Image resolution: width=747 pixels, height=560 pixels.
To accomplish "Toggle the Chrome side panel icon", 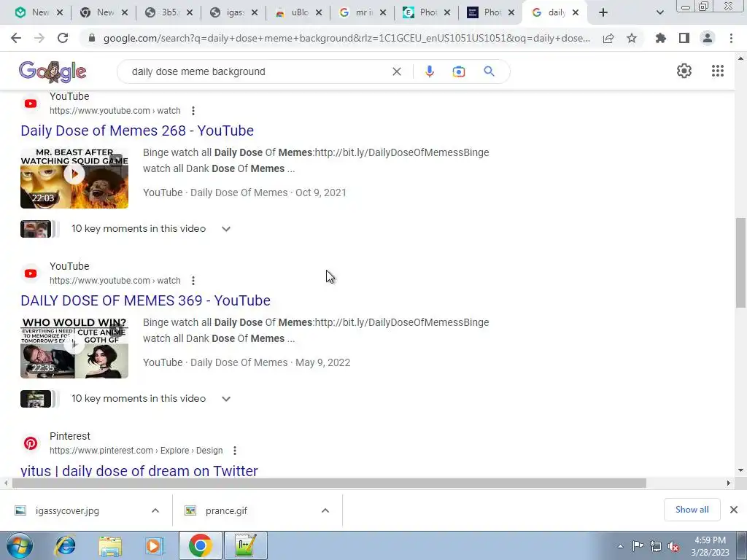I will pyautogui.click(x=684, y=38).
